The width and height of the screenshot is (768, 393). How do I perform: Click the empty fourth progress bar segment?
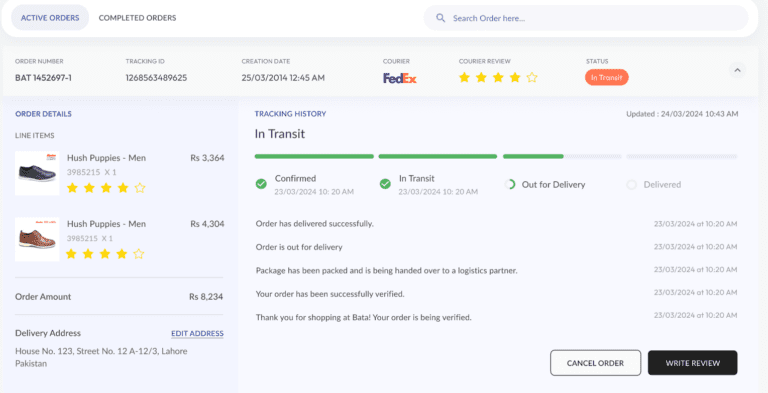click(x=682, y=156)
